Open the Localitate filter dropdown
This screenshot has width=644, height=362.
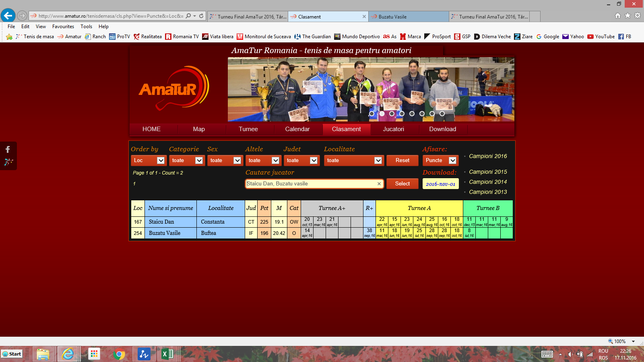(354, 160)
